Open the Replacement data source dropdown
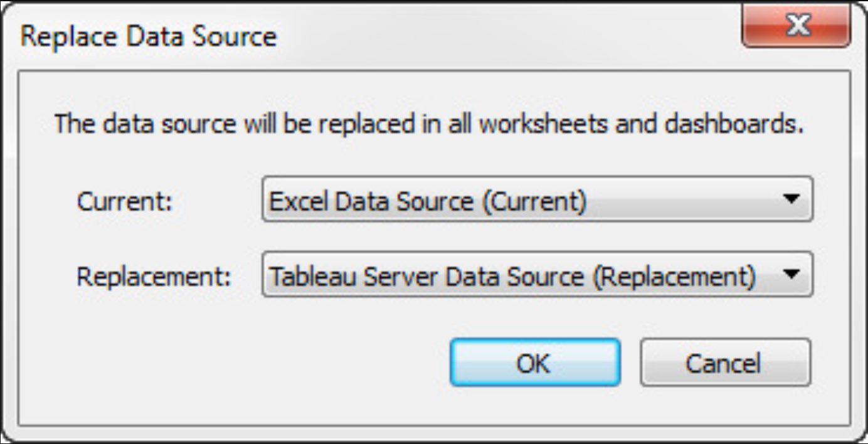The image size is (868, 444). pyautogui.click(x=537, y=275)
